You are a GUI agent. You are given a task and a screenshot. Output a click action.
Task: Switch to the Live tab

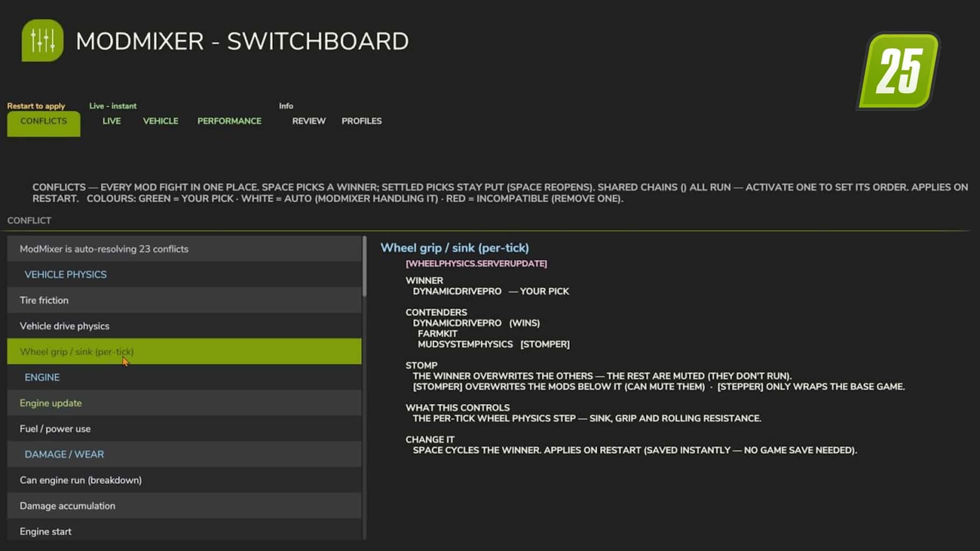pyautogui.click(x=111, y=121)
